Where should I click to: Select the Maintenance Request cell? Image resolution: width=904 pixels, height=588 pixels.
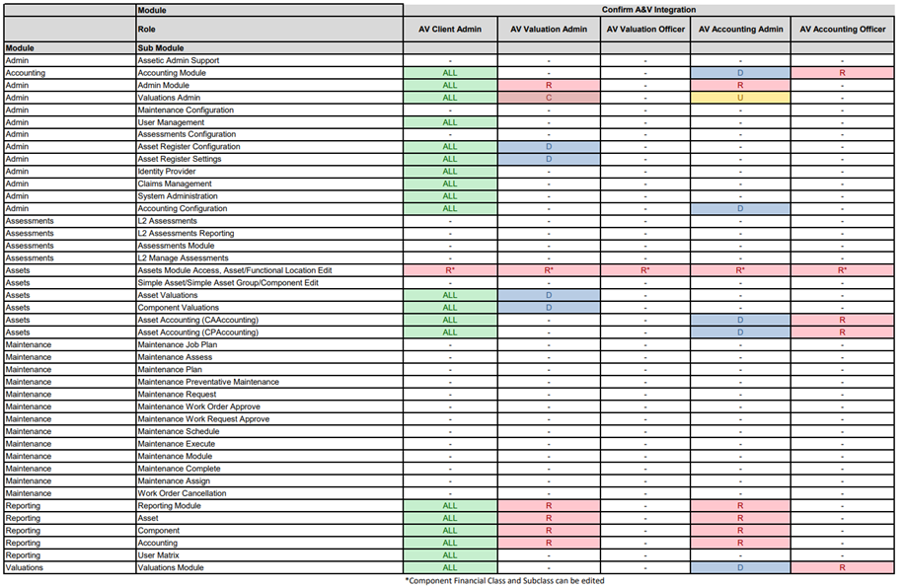[269, 395]
